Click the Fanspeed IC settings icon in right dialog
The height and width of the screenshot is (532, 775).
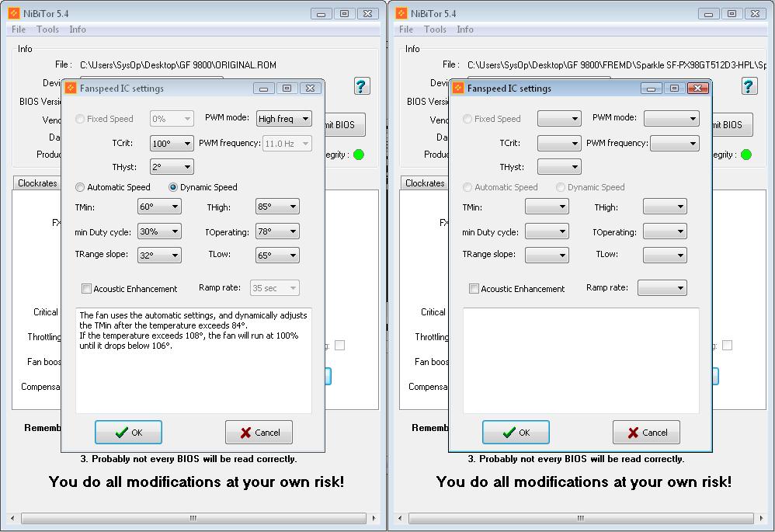pos(458,88)
